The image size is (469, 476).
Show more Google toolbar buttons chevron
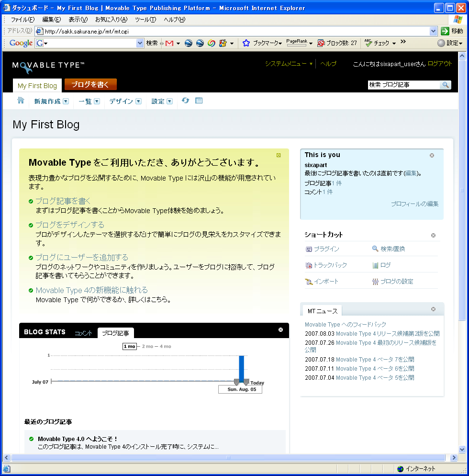(403, 42)
